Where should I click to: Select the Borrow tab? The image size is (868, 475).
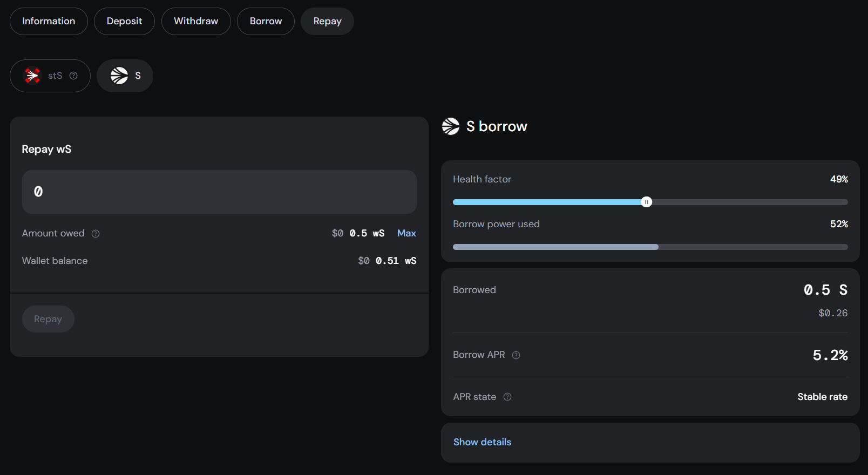click(266, 22)
